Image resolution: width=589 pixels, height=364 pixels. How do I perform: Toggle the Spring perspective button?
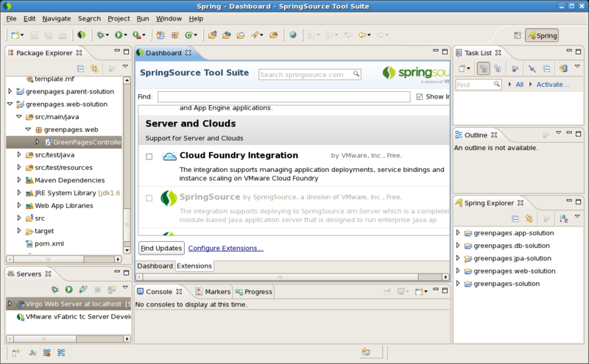point(542,35)
